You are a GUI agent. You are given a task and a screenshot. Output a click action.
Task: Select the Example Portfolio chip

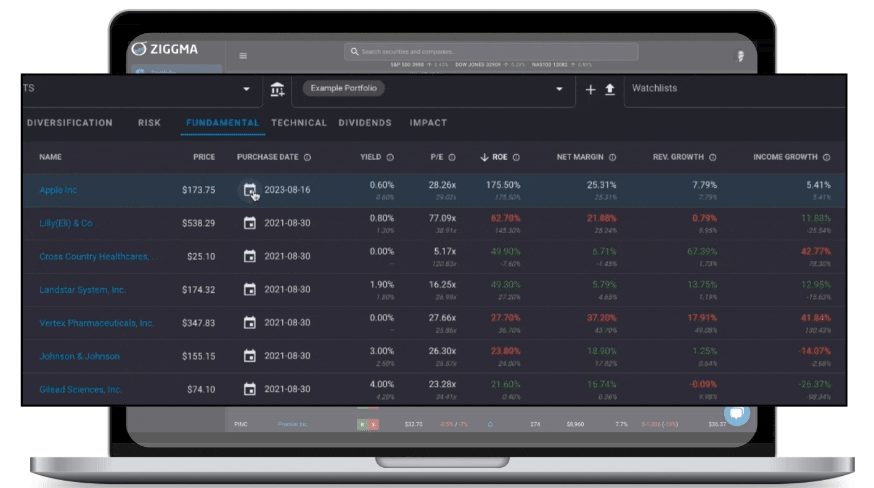tap(343, 88)
